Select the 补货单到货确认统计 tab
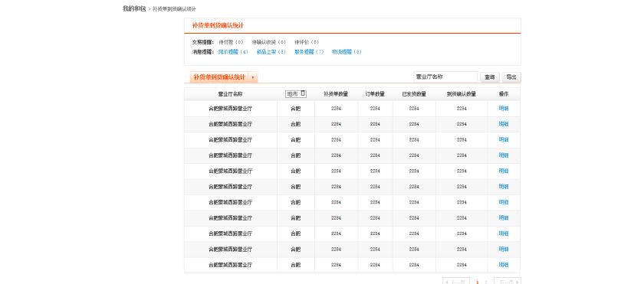 [219, 77]
